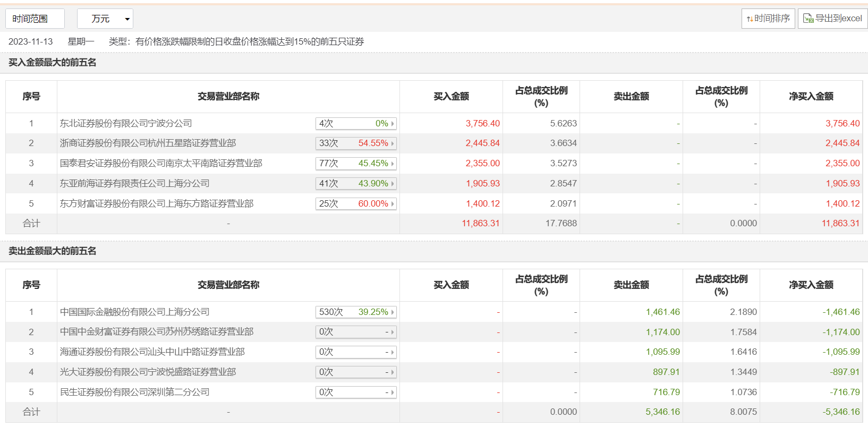Expand 530次 39.25% stats for 中国国际金融
Screen dimensions: 868x427
[x=356, y=312]
